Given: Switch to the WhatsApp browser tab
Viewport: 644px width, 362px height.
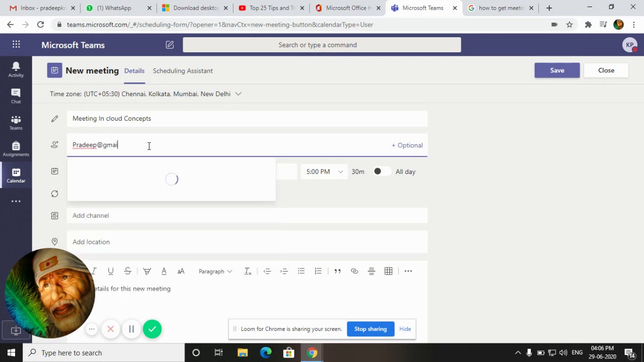Looking at the screenshot, I should pyautogui.click(x=118, y=8).
